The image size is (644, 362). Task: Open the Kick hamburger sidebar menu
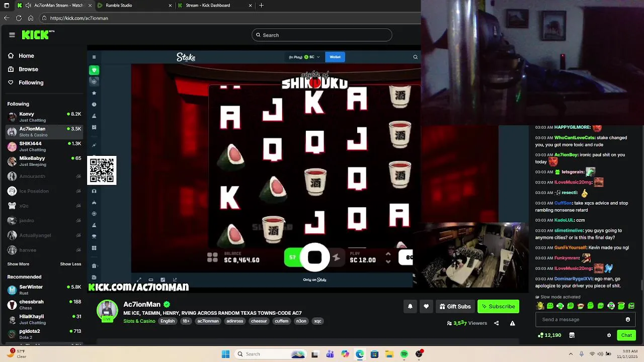point(12,35)
